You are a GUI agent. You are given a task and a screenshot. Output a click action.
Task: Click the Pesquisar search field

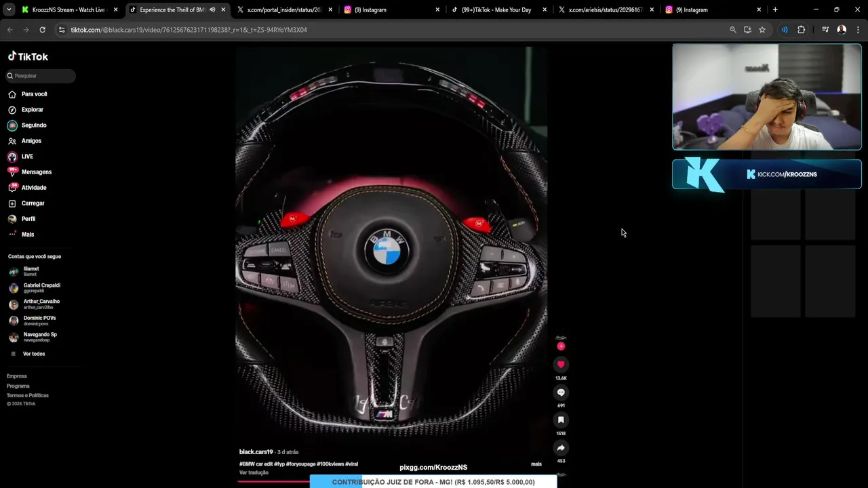pyautogui.click(x=41, y=76)
